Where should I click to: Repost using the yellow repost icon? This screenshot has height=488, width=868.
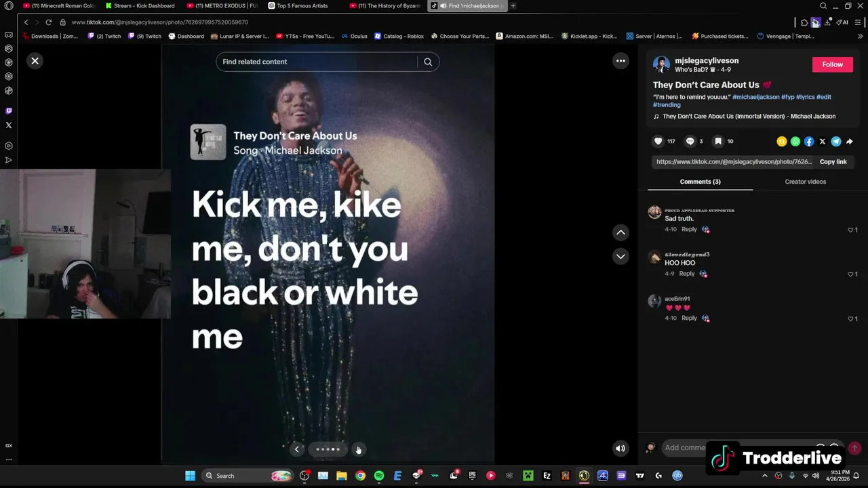point(782,142)
